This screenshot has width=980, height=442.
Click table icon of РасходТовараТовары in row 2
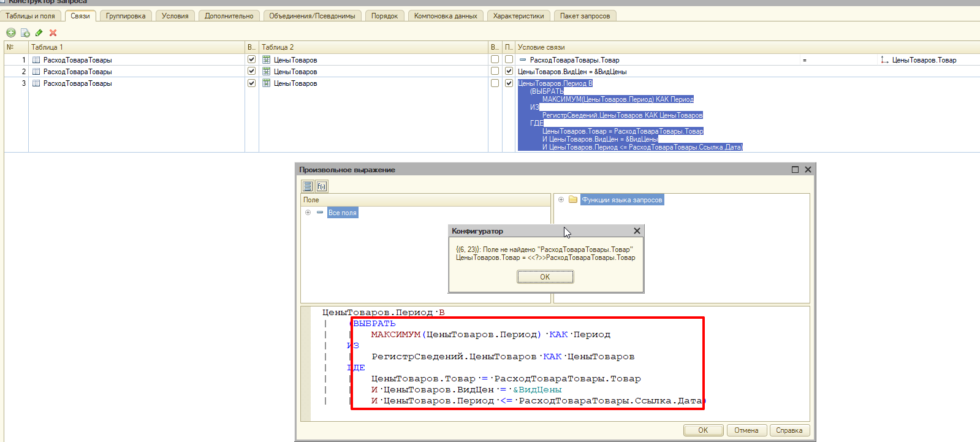click(36, 72)
